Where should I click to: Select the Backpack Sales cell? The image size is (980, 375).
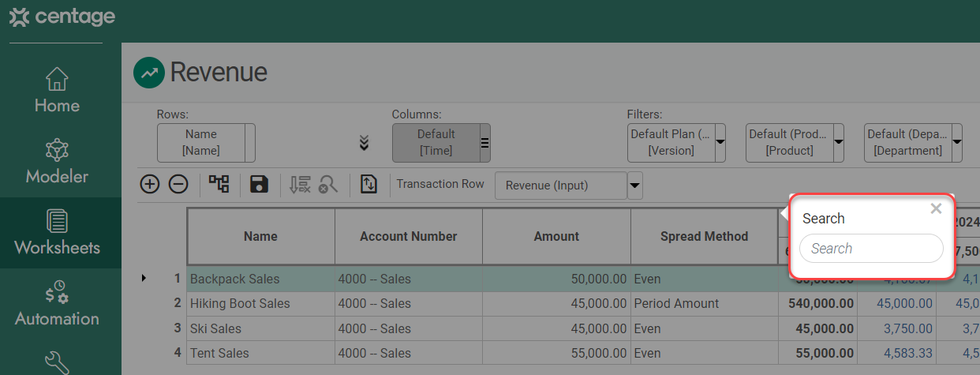[260, 279]
